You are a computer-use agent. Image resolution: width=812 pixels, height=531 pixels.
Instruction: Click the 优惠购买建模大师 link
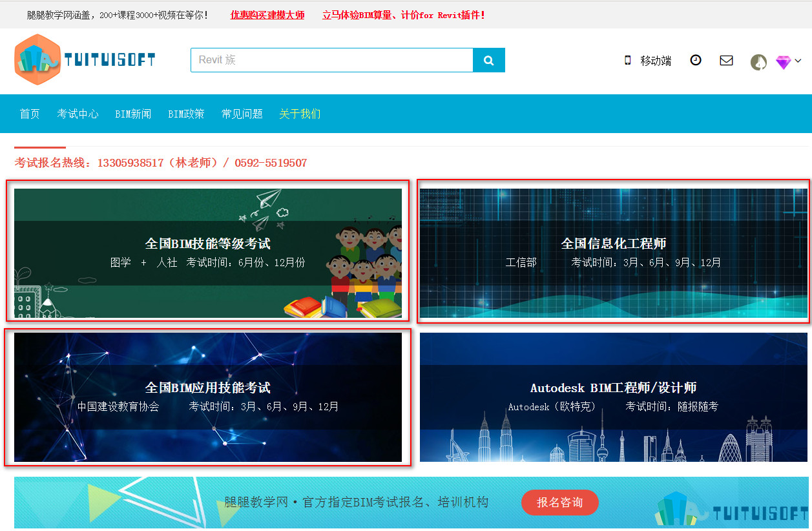click(267, 15)
